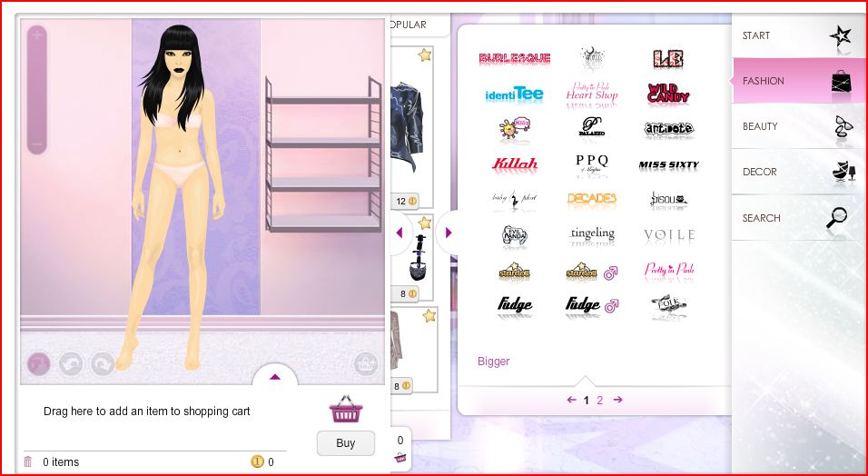
Task: Click the trash icon next to 0 items
Action: (28, 461)
